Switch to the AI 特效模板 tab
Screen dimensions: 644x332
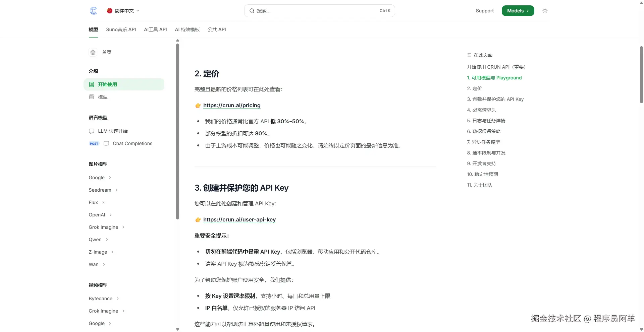(187, 29)
